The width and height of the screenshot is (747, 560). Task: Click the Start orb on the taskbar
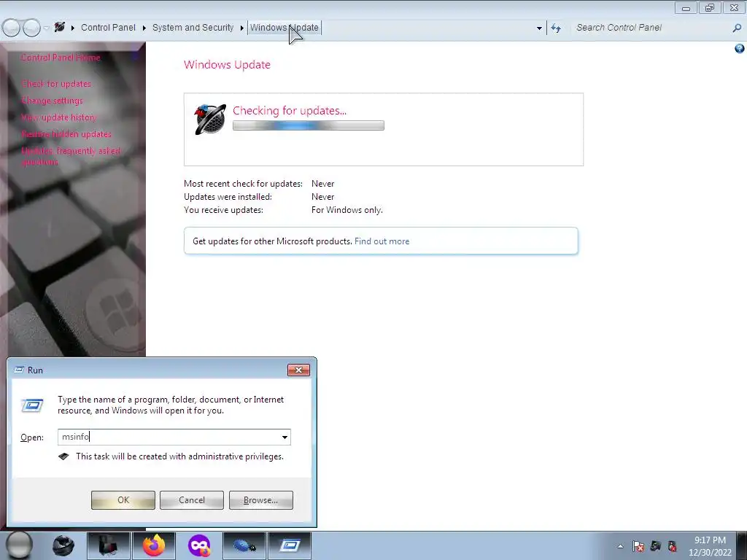click(x=19, y=545)
